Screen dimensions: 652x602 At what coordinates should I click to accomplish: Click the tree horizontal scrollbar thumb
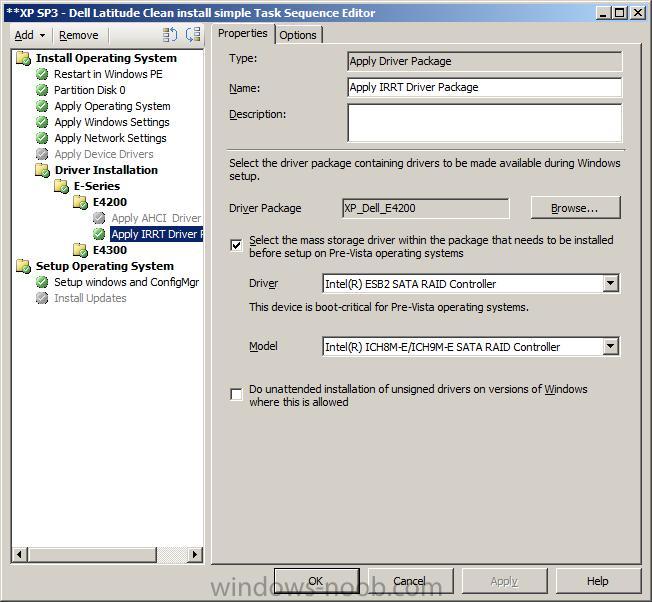point(92,555)
